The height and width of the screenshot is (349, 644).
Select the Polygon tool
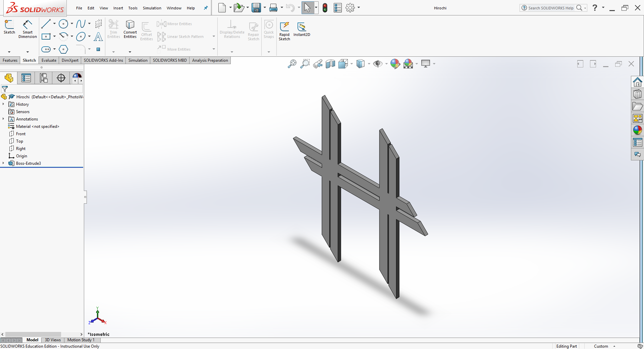[63, 49]
